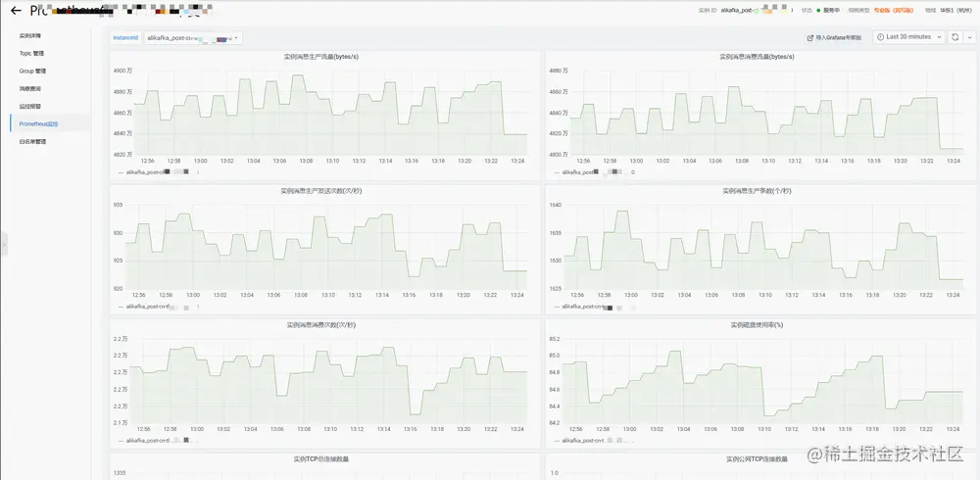
Task: Open the 实例公网TCP连接数量 panel title menu
Action: [757, 458]
